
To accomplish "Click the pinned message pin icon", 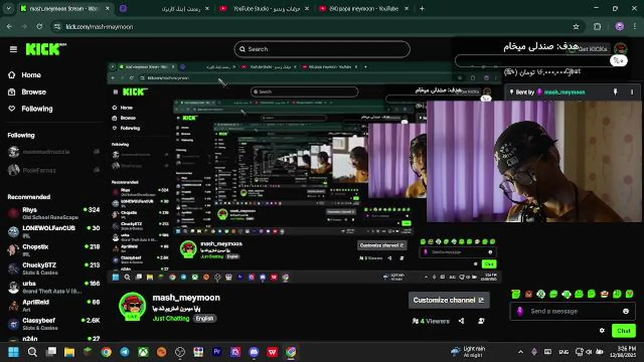I will (x=615, y=93).
